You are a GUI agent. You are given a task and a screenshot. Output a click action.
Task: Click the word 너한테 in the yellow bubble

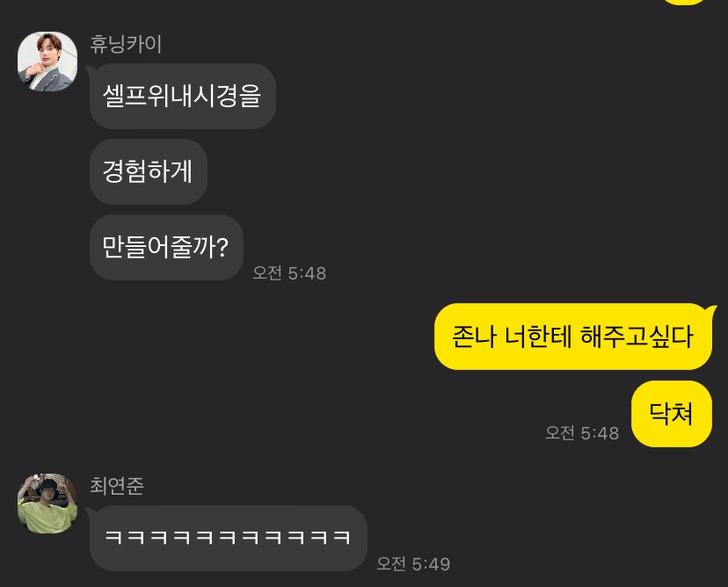[537, 337]
